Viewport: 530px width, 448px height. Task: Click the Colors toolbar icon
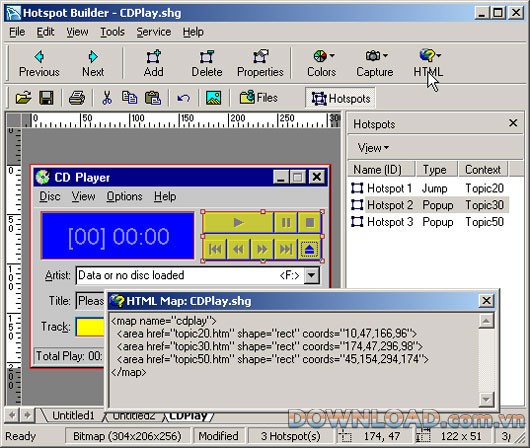tap(320, 56)
